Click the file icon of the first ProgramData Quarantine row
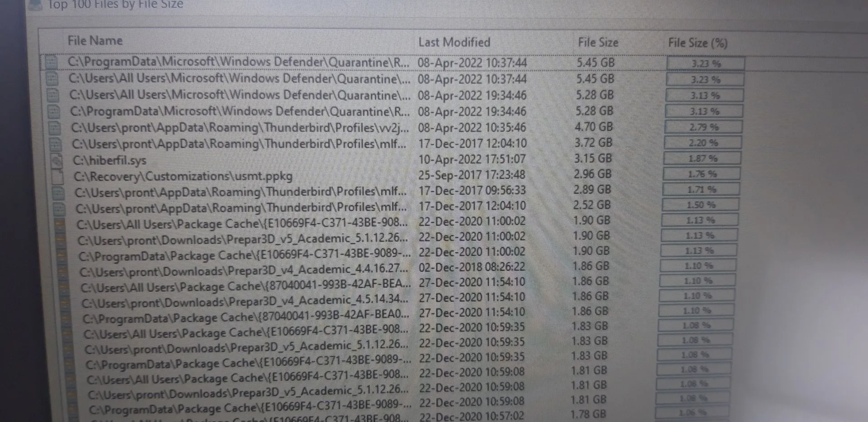The width and height of the screenshot is (868, 422). click(52, 62)
